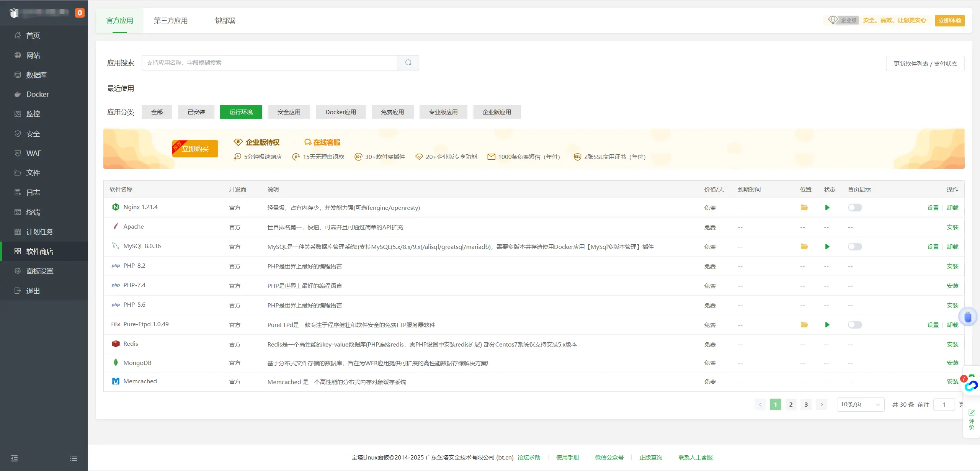This screenshot has height=471, width=980.
Task: Open 面板设置 panel settings
Action: pyautogui.click(x=44, y=271)
